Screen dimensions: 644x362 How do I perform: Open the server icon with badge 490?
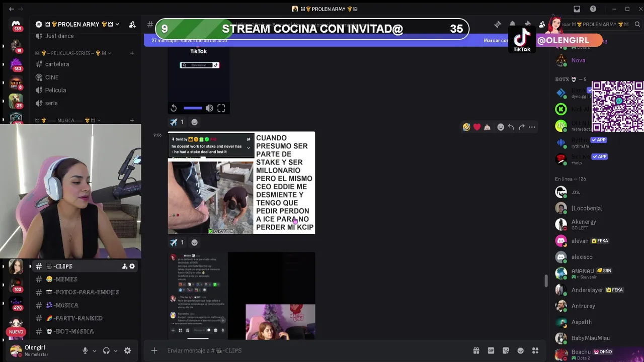click(16, 303)
